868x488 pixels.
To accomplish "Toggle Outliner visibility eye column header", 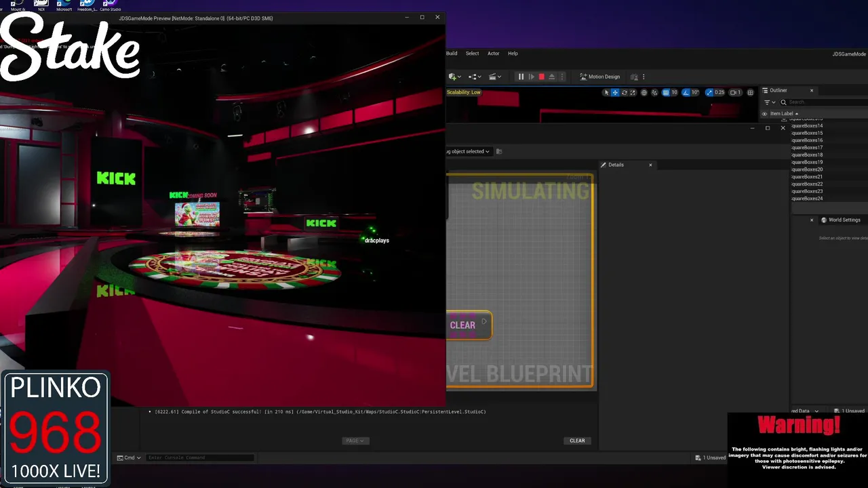I will coord(764,114).
